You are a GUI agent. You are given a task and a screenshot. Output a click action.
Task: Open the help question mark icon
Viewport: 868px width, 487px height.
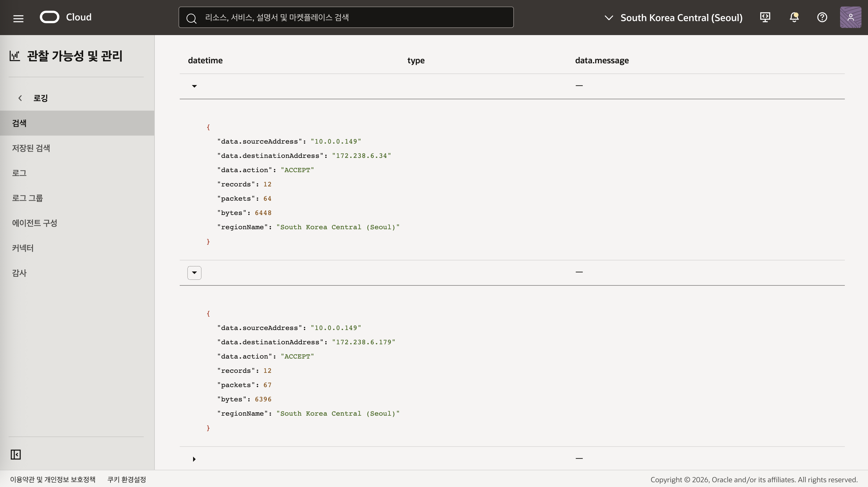tap(822, 17)
